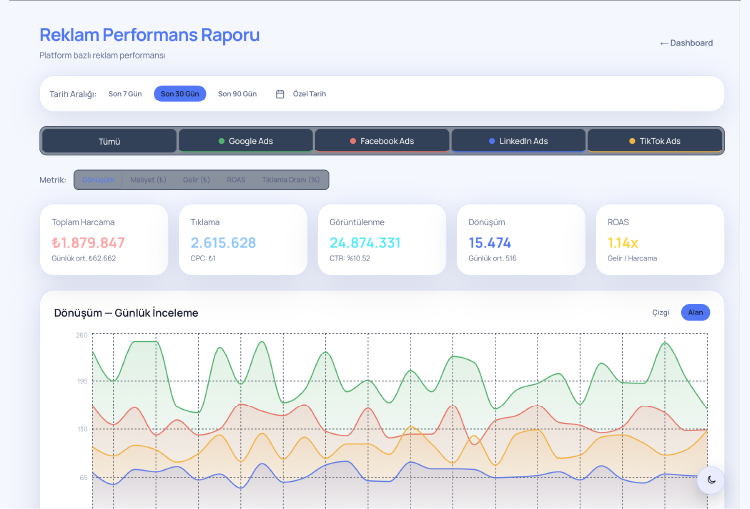Choose the ROAS metric option
The width and height of the screenshot is (750, 509).
(x=235, y=180)
